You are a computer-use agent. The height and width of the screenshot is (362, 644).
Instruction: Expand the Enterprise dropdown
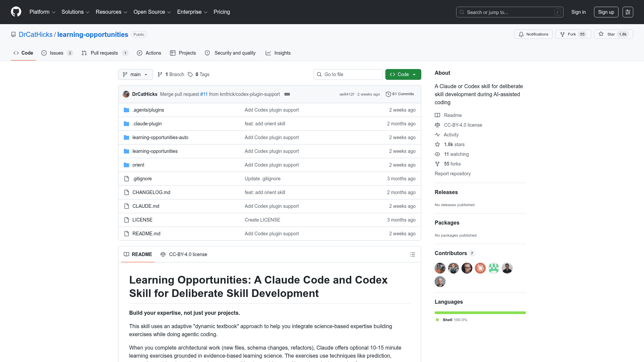coord(192,12)
